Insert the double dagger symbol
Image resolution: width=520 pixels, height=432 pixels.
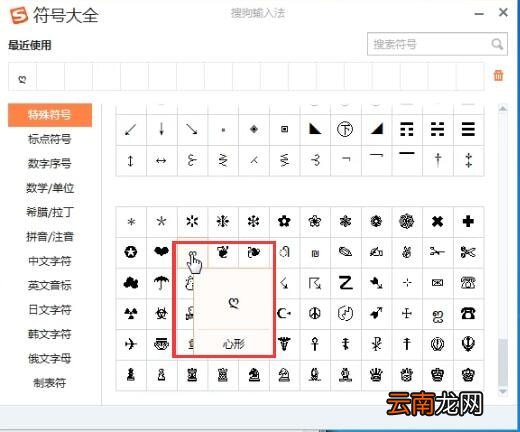click(x=468, y=160)
